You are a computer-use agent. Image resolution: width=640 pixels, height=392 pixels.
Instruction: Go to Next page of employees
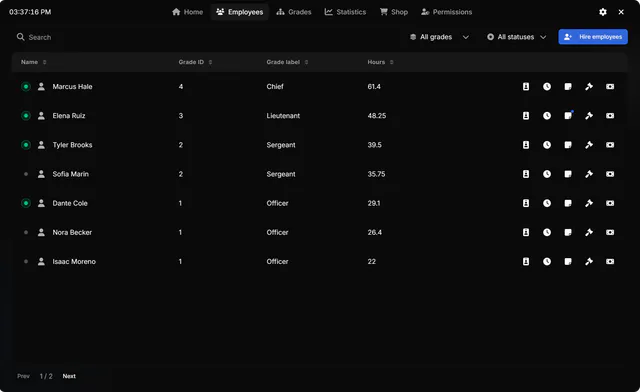(69, 376)
